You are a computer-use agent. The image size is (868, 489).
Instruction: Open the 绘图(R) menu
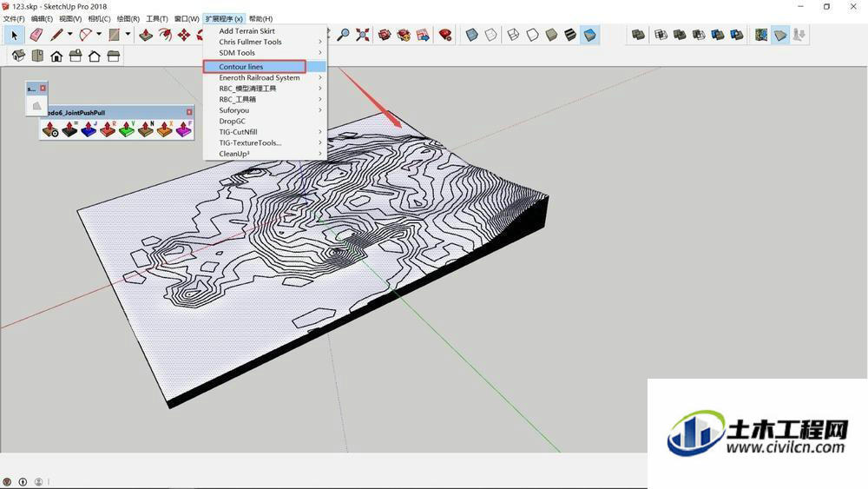point(128,19)
